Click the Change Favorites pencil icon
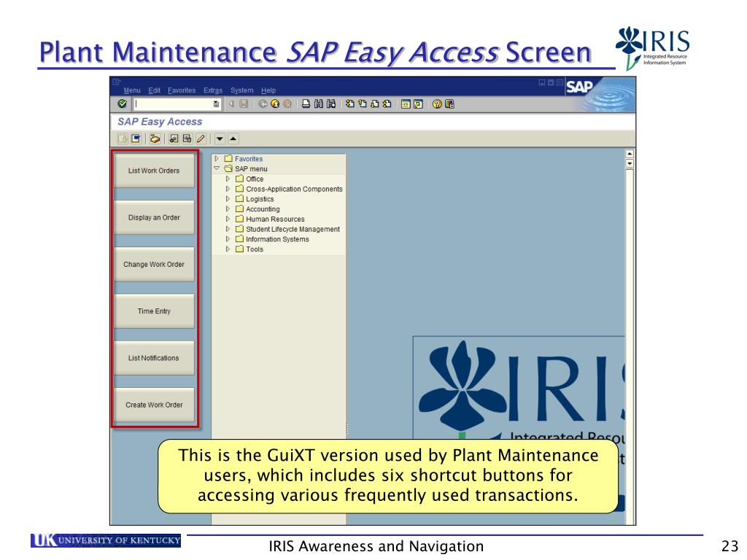Image resolution: width=747 pixels, height=560 pixels. [201, 139]
